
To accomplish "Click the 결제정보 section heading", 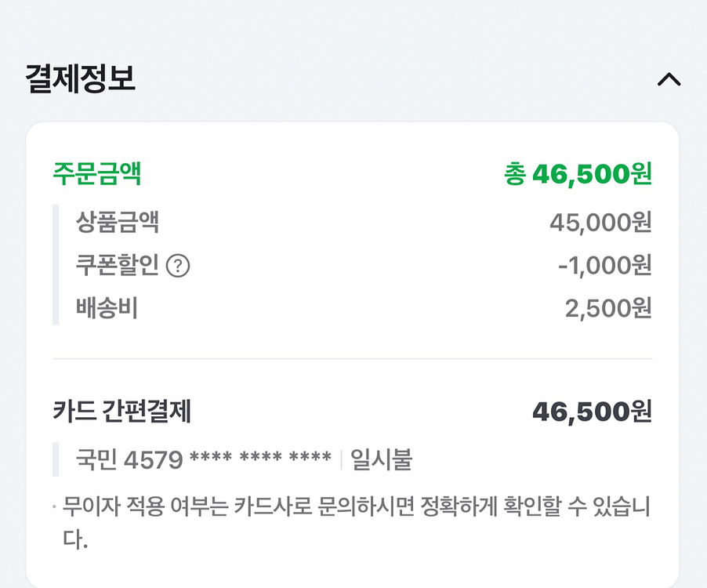I will click(x=80, y=79).
